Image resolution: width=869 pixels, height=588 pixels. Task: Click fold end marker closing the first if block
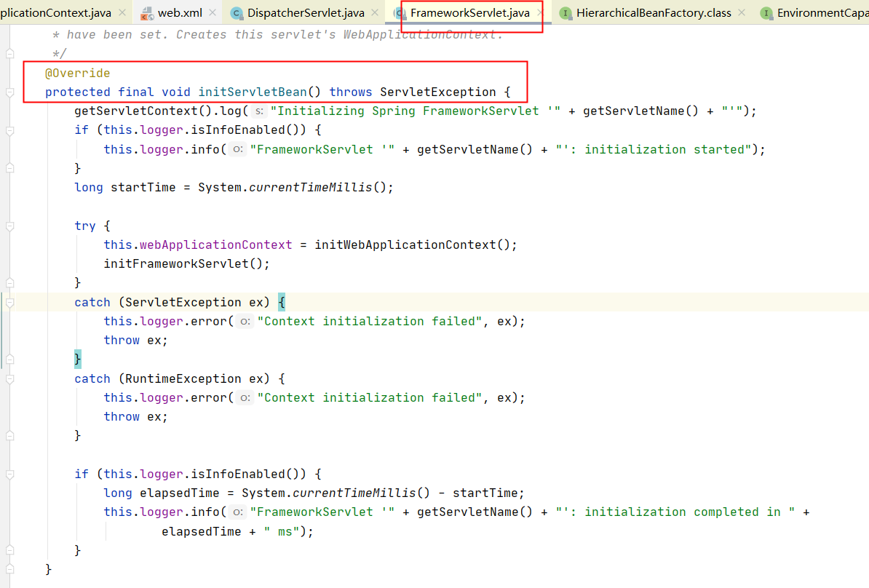coord(10,168)
